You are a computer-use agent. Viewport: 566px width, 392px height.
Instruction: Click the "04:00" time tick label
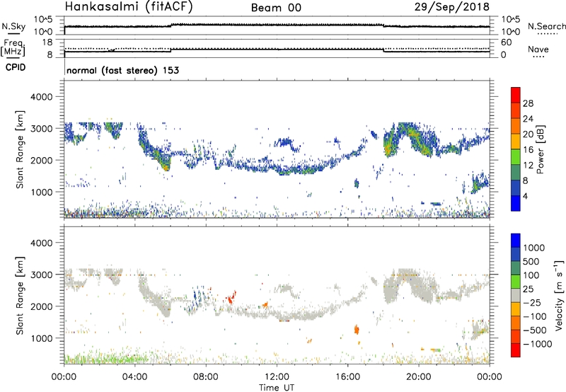(x=134, y=377)
